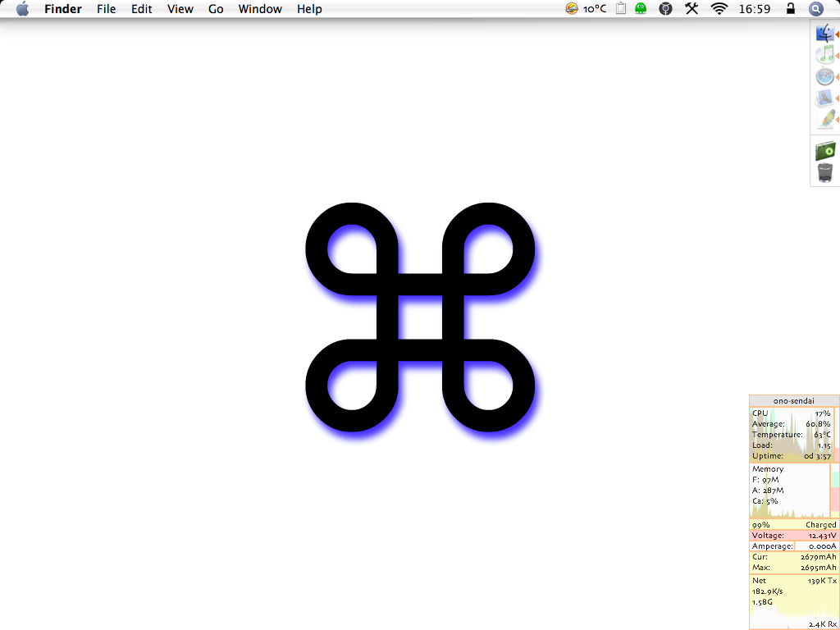Click the Max: 2695mAh row
Screen dimensions: 840x630
point(794,568)
